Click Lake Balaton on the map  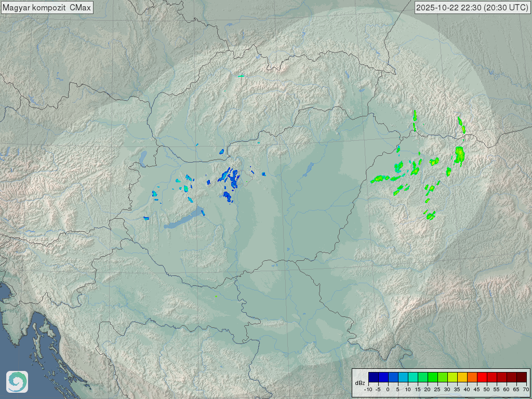click(183, 220)
